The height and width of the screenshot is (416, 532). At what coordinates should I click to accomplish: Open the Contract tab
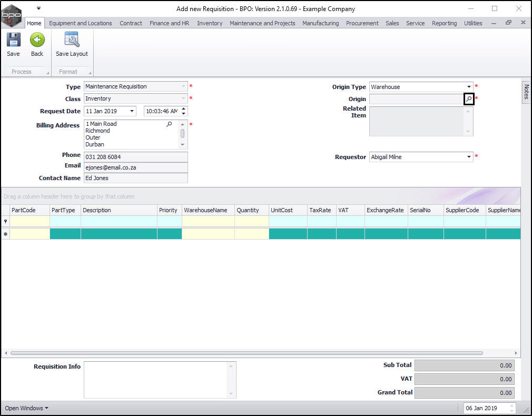click(x=131, y=23)
